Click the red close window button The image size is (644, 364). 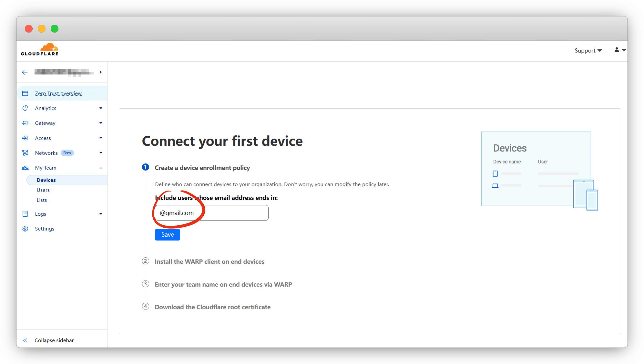coord(29,29)
